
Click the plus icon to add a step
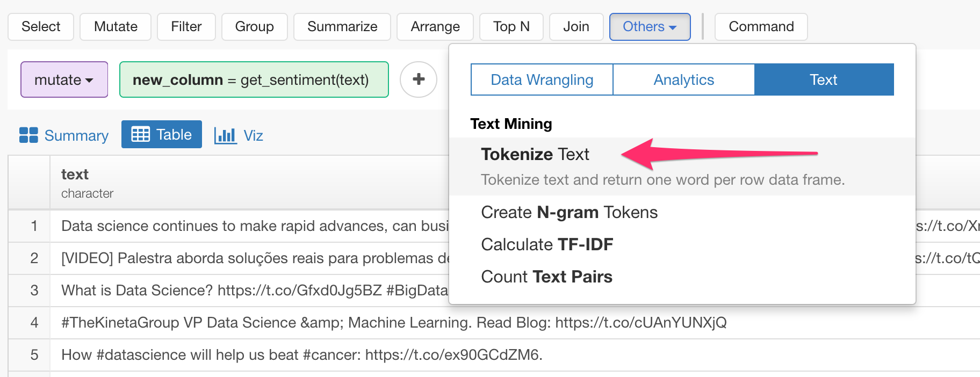(419, 79)
